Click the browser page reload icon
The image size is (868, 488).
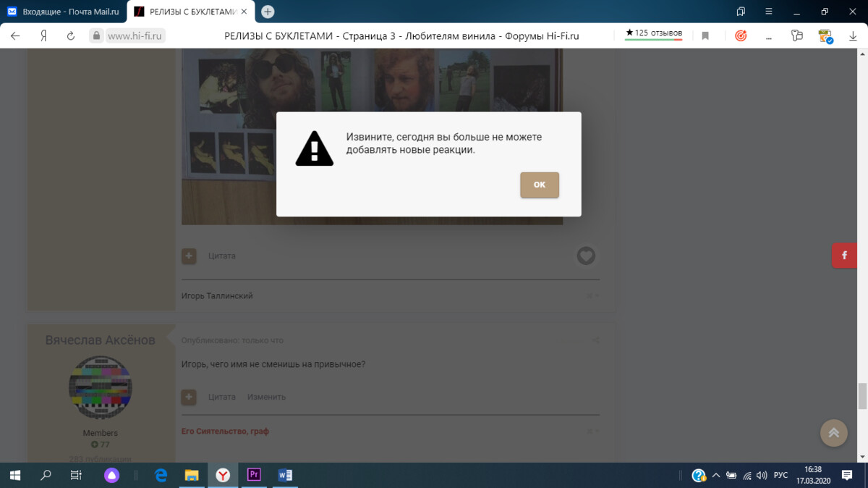pyautogui.click(x=71, y=35)
